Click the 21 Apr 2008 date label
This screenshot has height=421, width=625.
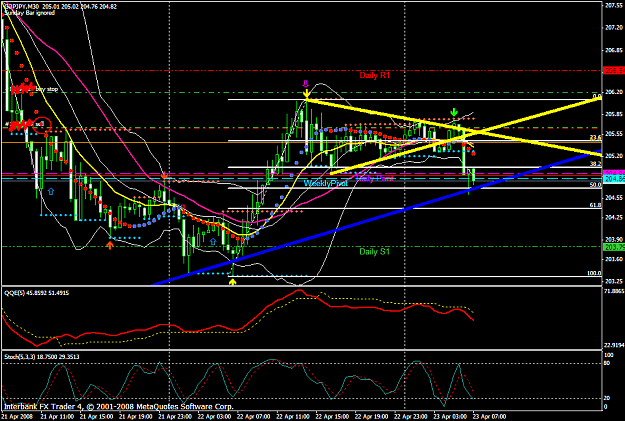16,416
